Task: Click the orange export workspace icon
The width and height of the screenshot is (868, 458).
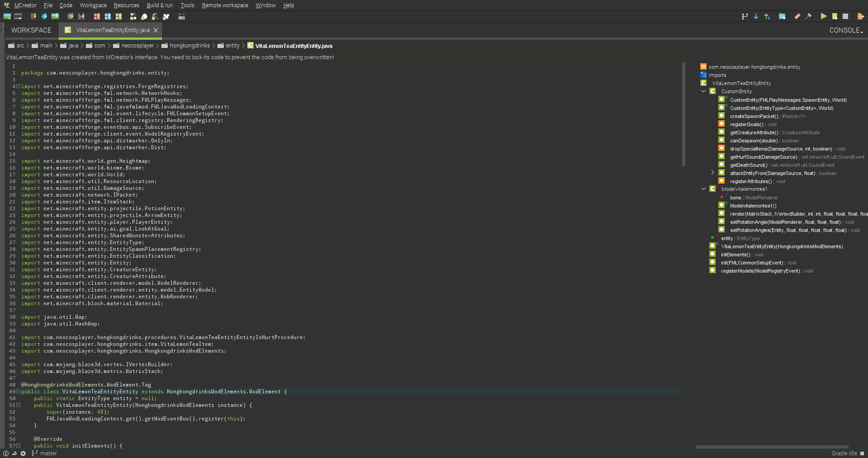Action: 861,16
